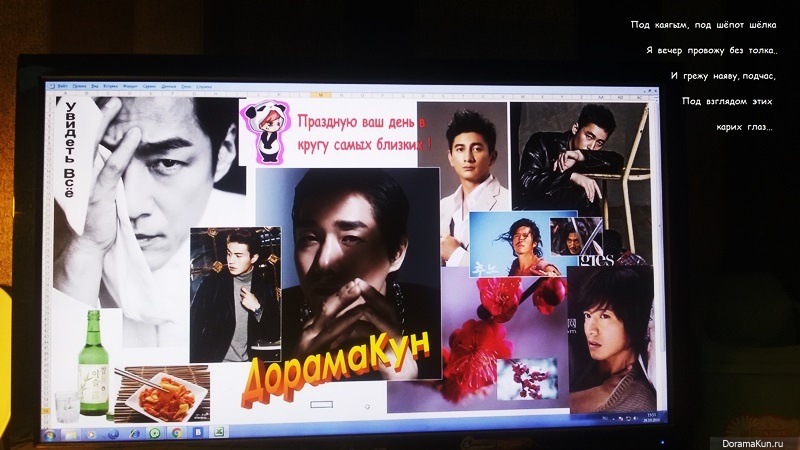Open the Вставка menu
This screenshot has width=800, height=450.
click(x=110, y=86)
